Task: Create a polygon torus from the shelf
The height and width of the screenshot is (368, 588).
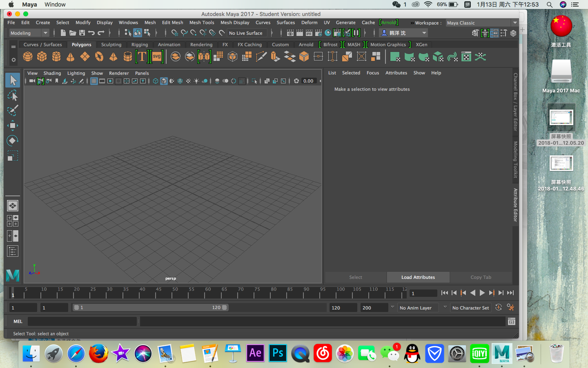Action: click(99, 56)
